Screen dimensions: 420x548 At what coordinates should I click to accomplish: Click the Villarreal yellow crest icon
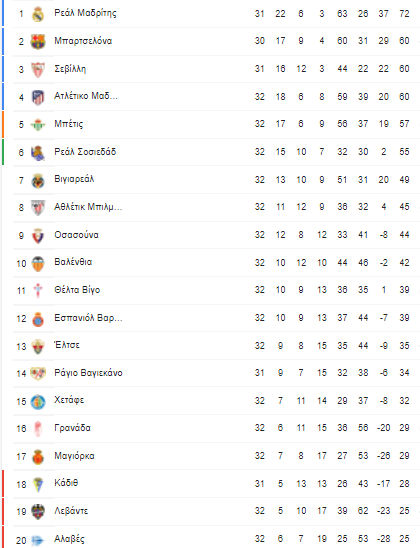pyautogui.click(x=38, y=180)
